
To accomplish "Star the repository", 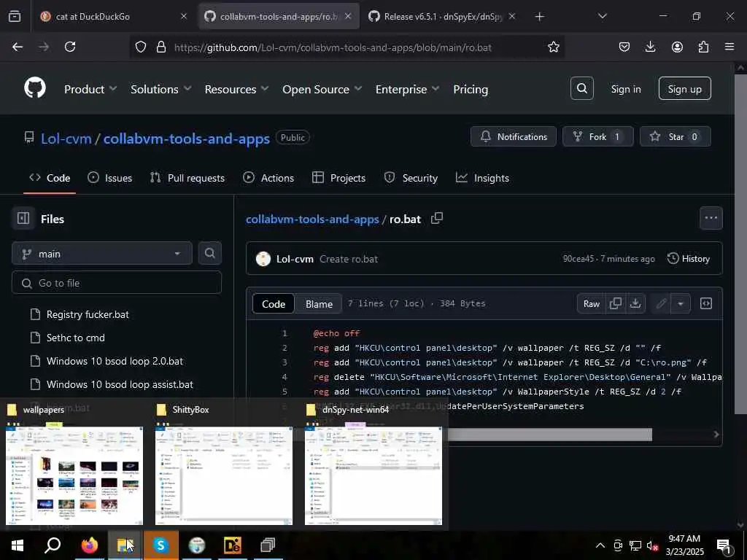I will pyautogui.click(x=675, y=136).
